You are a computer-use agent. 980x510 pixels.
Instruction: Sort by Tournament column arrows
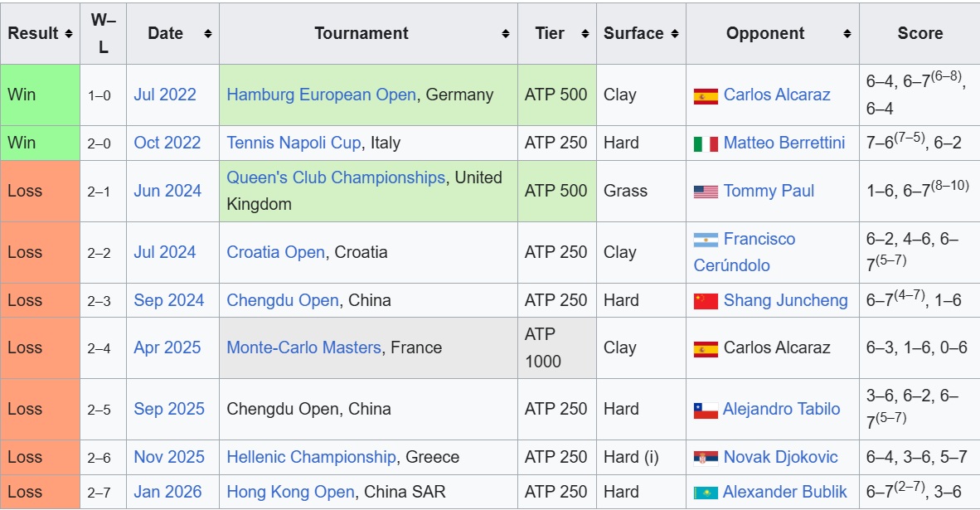506,34
